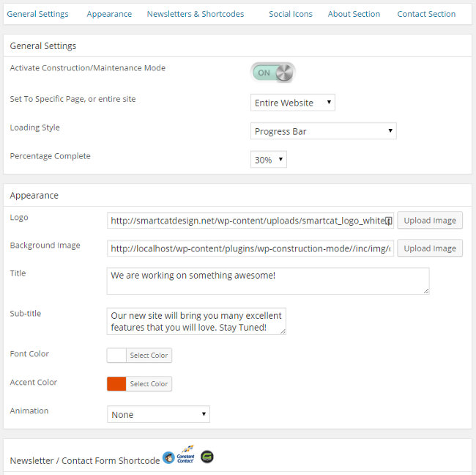Click the small icon inside Logo field

[388, 221]
